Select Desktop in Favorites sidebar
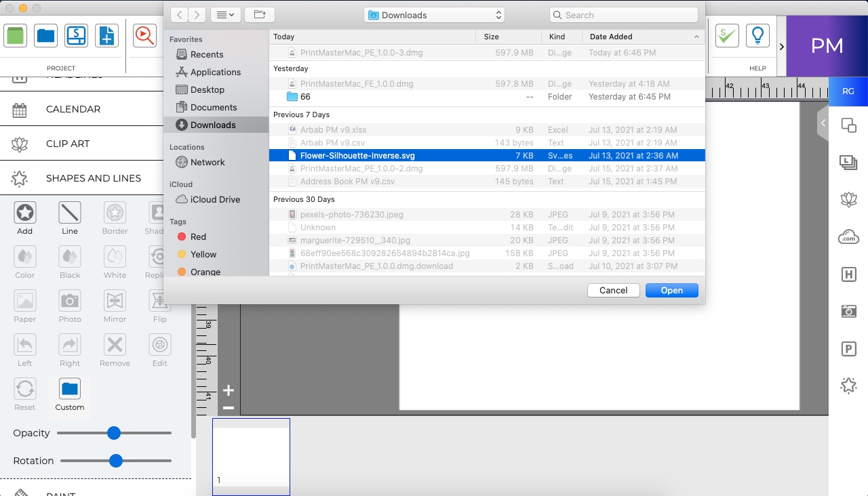 207,89
